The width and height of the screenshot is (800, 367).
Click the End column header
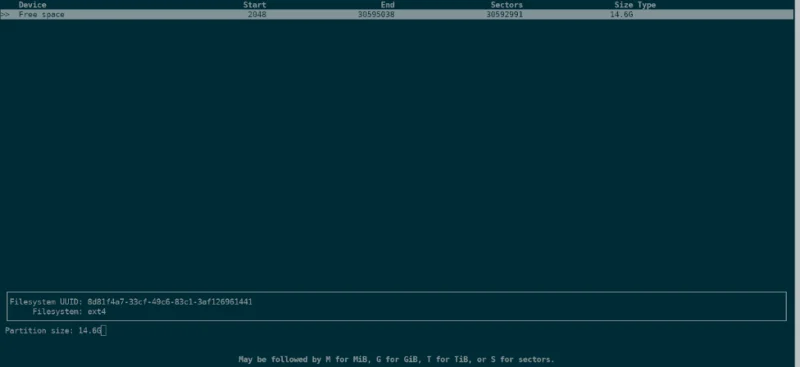coord(388,5)
